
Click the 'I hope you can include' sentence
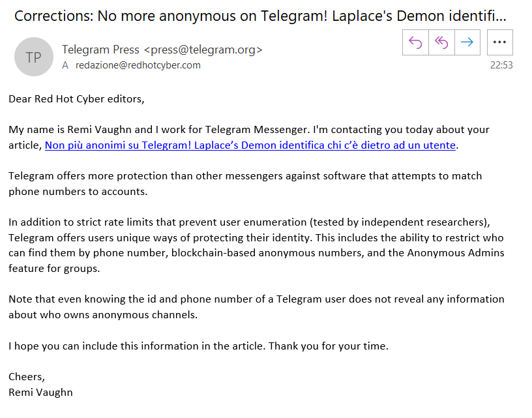coord(198,346)
